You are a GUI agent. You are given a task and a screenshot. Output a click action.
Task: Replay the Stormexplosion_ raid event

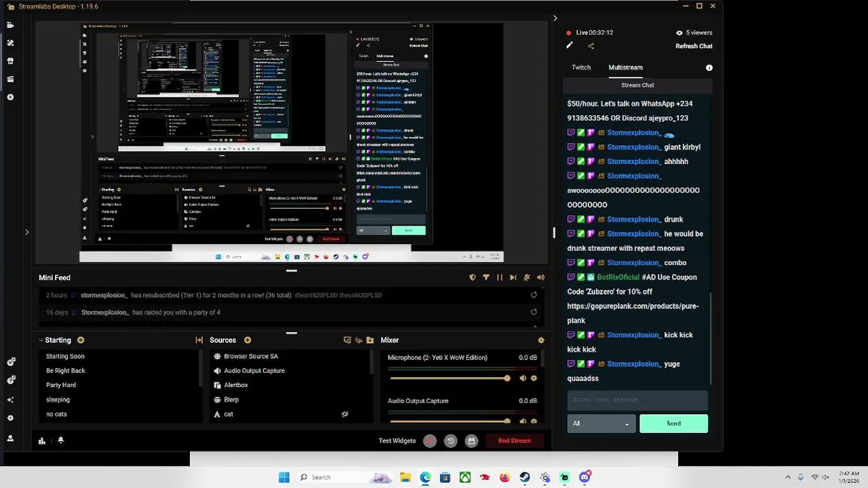(534, 312)
